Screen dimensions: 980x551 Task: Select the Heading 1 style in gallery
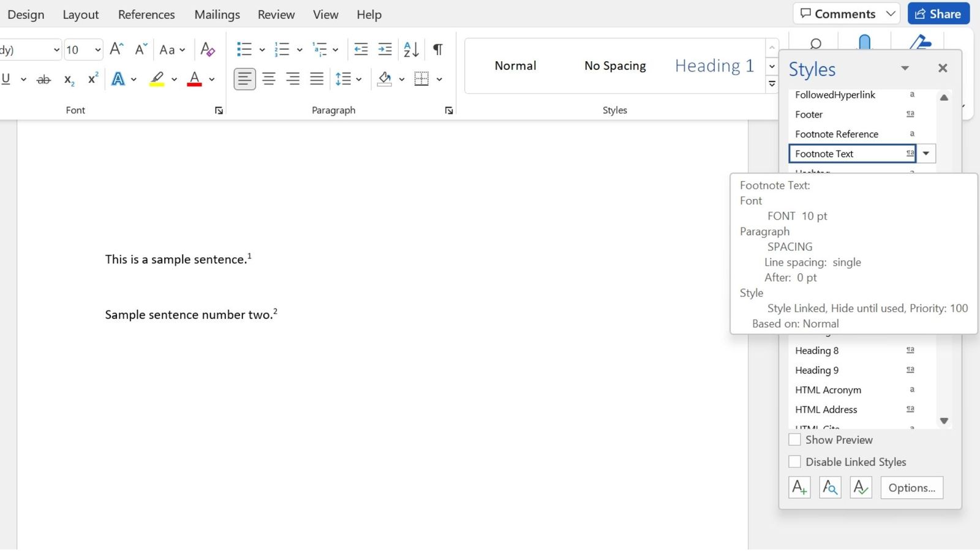[714, 66]
